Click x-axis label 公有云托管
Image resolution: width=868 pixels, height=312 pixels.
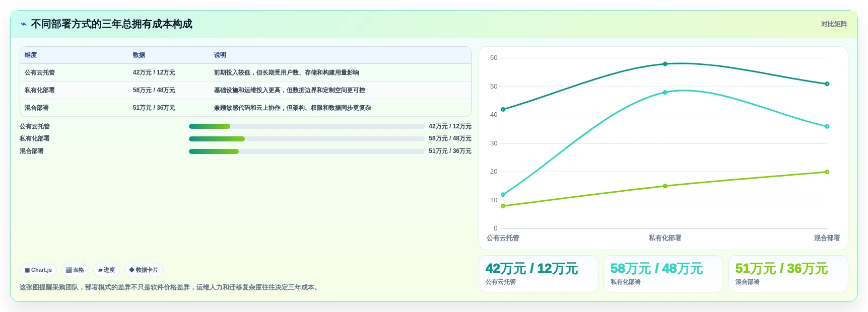pos(503,238)
